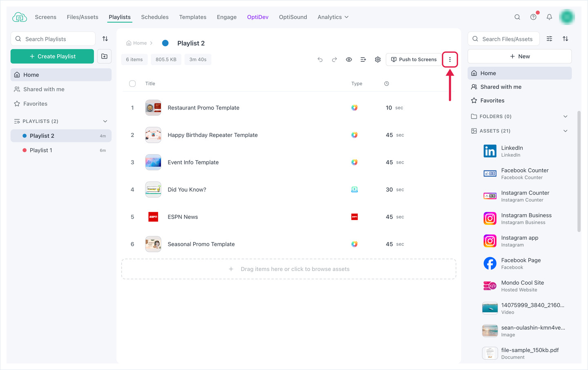588x370 pixels.
Task: Undo the last playlist change
Action: 320,60
